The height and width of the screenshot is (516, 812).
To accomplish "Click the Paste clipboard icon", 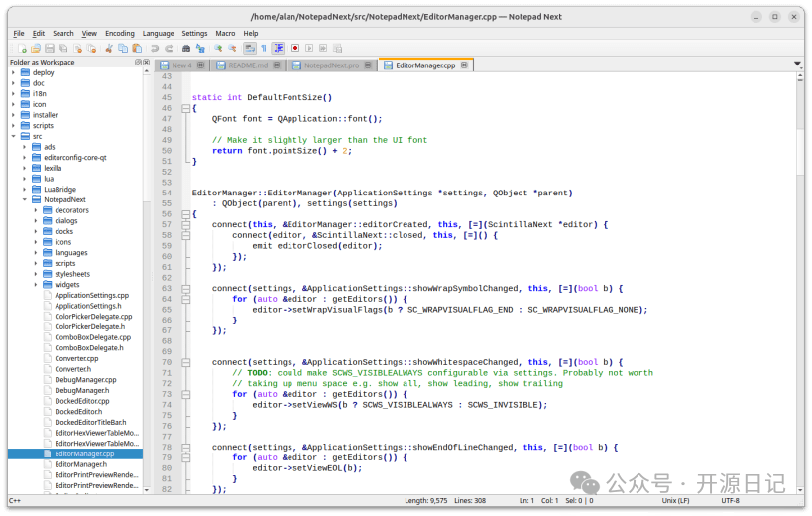I will tap(137, 49).
